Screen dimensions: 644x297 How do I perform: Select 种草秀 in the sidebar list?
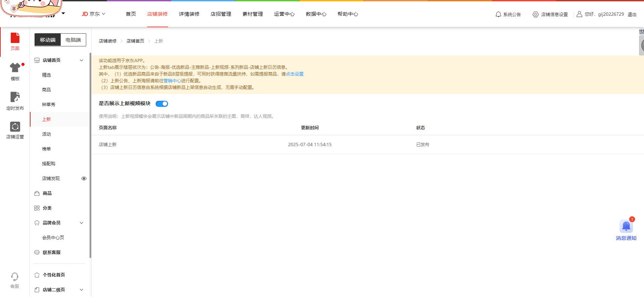[x=49, y=105]
